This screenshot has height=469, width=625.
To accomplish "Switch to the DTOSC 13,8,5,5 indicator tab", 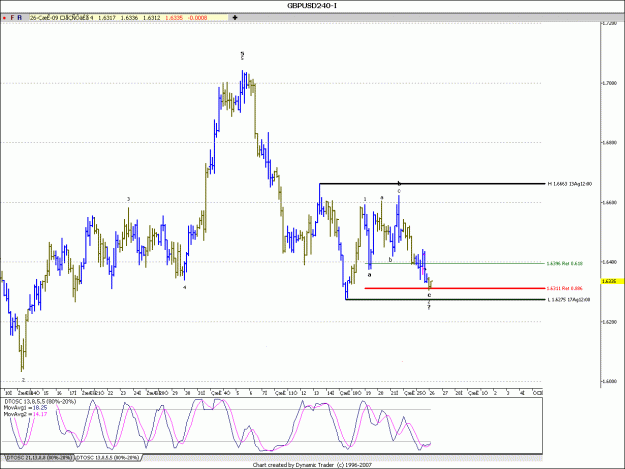I will point(108,457).
